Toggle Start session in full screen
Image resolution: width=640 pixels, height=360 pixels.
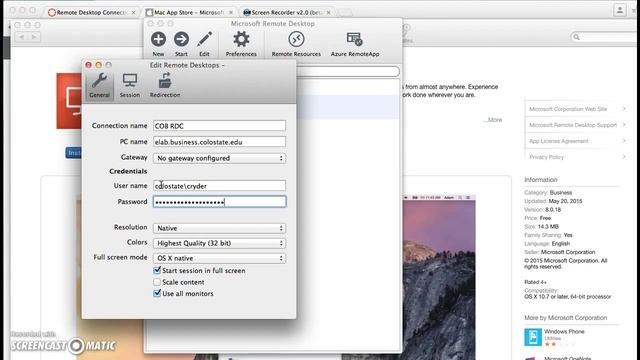(x=157, y=270)
